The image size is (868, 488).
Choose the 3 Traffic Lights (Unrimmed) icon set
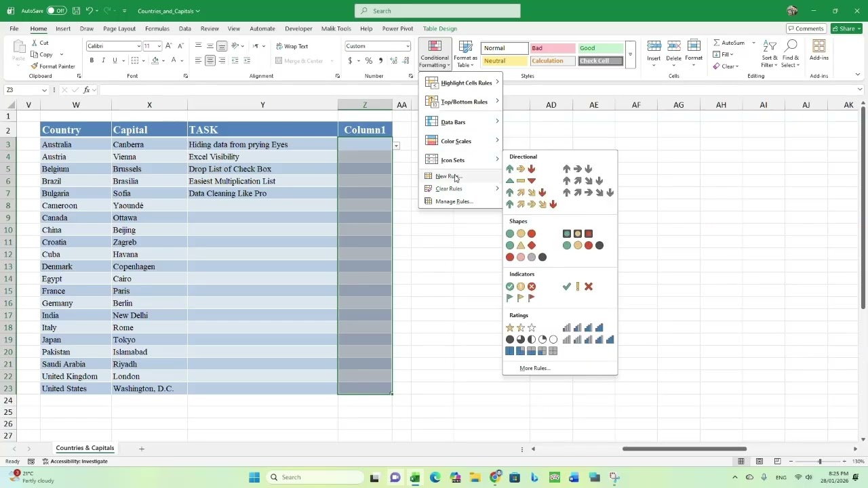(x=520, y=234)
